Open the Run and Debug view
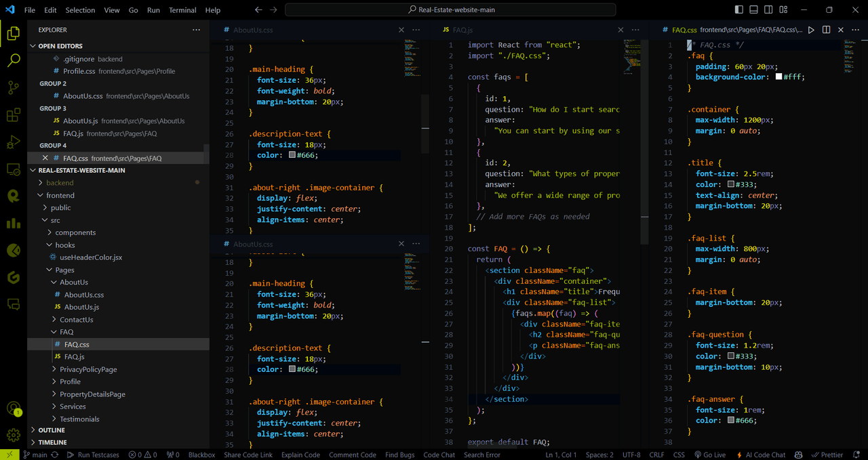 tap(13, 142)
